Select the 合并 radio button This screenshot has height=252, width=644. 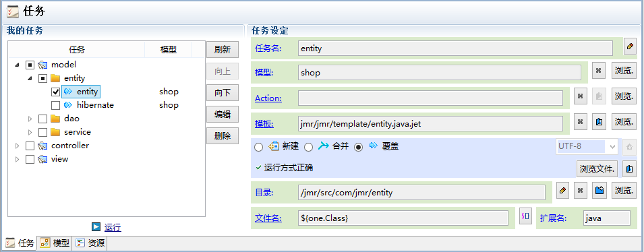(x=309, y=148)
